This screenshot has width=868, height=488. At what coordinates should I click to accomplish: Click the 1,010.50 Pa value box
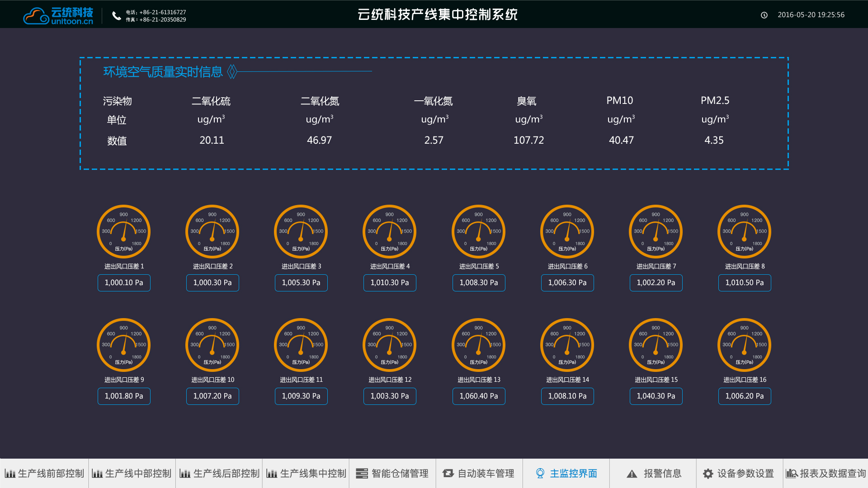coord(744,283)
